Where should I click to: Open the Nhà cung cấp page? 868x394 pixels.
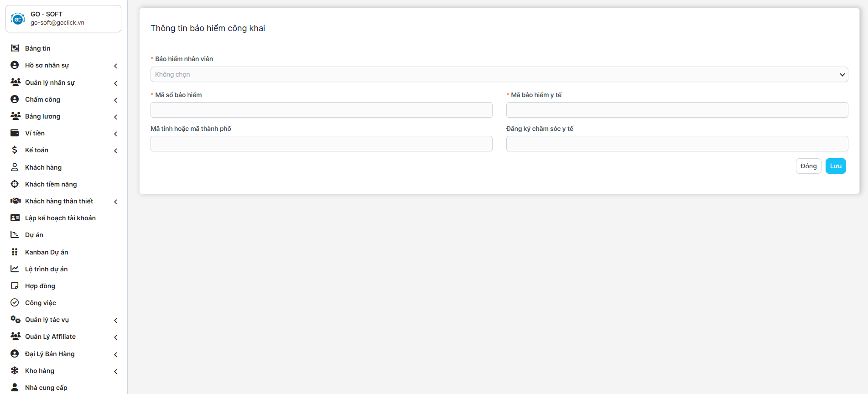[46, 388]
